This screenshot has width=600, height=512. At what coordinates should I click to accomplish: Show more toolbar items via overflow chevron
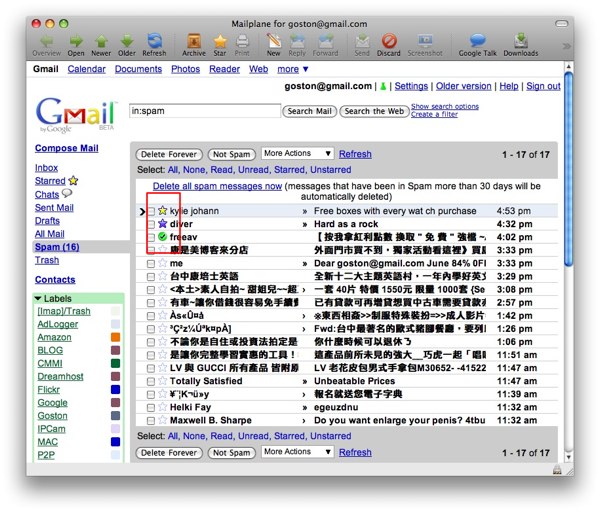(x=567, y=46)
